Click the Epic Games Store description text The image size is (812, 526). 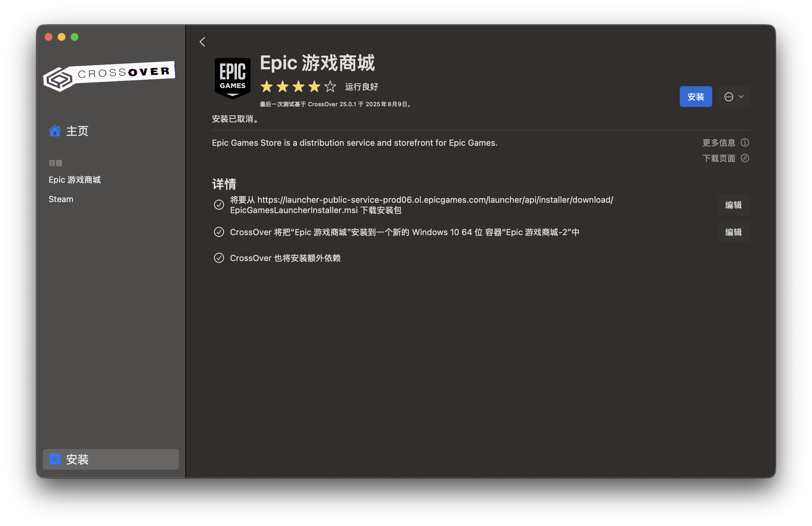[354, 143]
